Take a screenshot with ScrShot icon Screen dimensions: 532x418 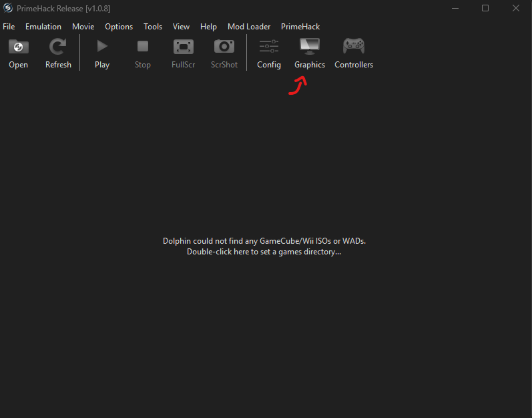pyautogui.click(x=224, y=47)
